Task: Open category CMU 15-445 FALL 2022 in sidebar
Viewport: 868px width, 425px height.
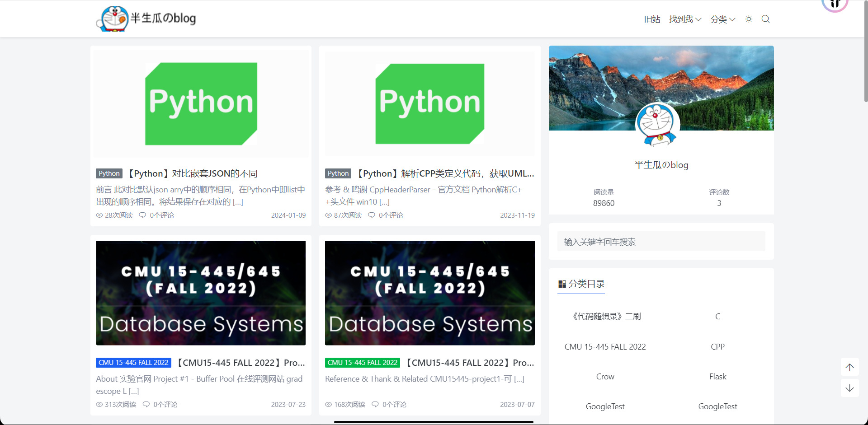Action: (605, 347)
